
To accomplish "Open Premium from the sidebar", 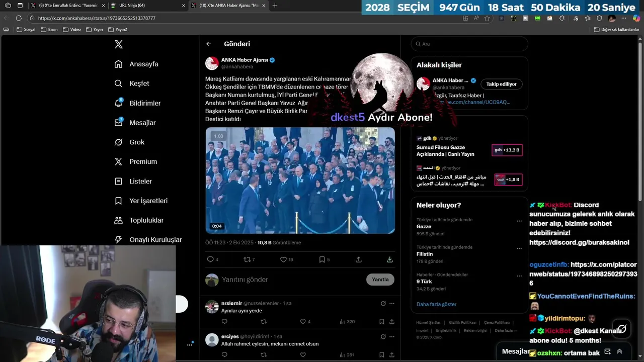I will click(136, 161).
